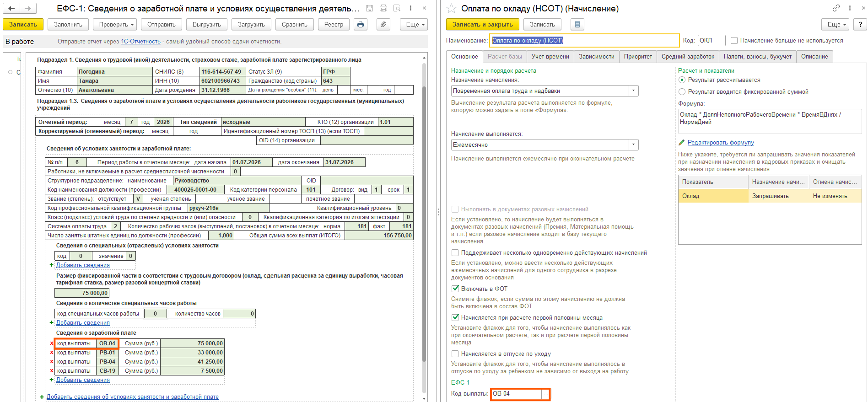Screen dimensions: 868x402
Task: Open the Проверить dropdown button
Action: pos(117,25)
